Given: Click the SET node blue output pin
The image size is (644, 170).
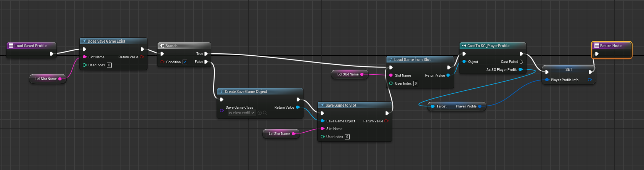Looking at the screenshot, I should (x=590, y=80).
